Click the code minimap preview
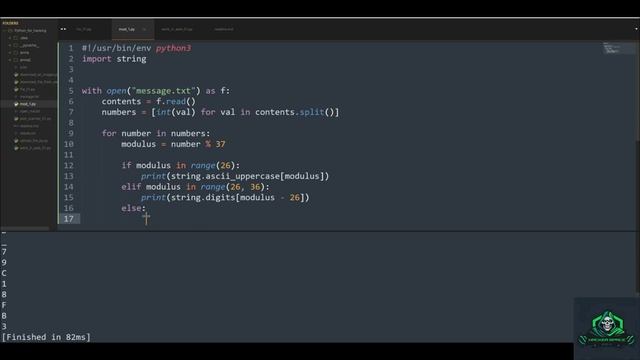This screenshot has height=360, width=640. [x=618, y=48]
